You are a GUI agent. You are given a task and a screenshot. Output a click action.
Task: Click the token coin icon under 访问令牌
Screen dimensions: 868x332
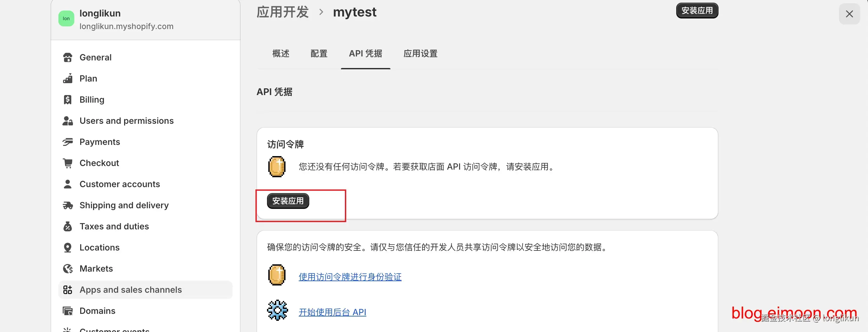[276, 167]
